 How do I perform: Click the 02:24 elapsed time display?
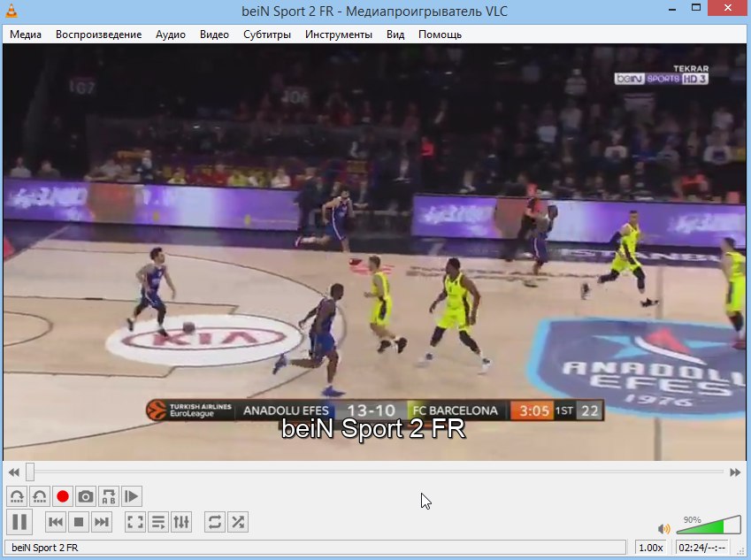point(702,548)
